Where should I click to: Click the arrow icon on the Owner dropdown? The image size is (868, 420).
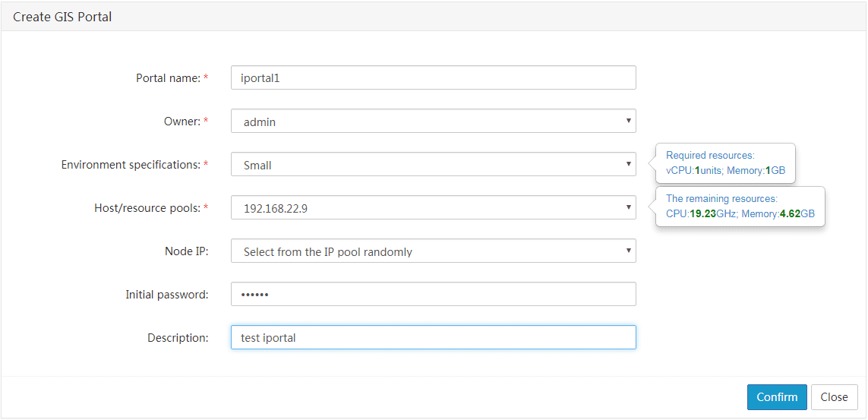628,121
